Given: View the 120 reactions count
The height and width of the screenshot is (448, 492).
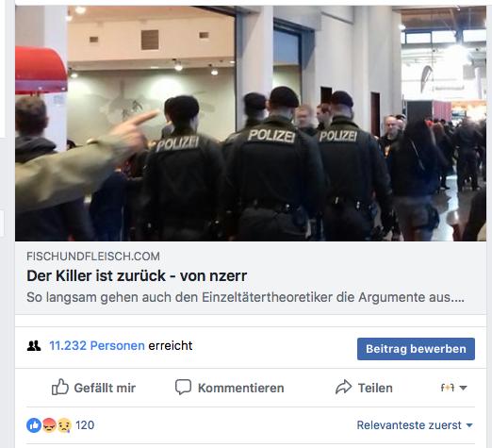Looking at the screenshot, I should pyautogui.click(x=85, y=425).
